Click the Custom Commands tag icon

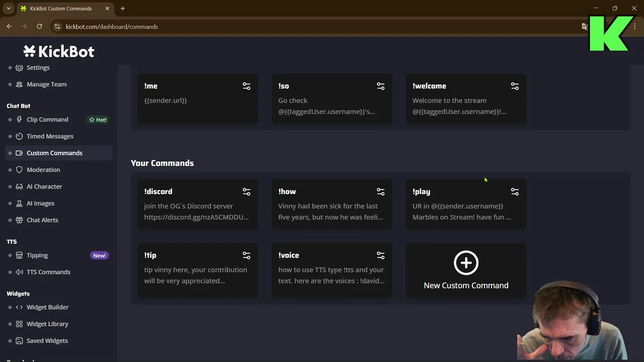(19, 153)
